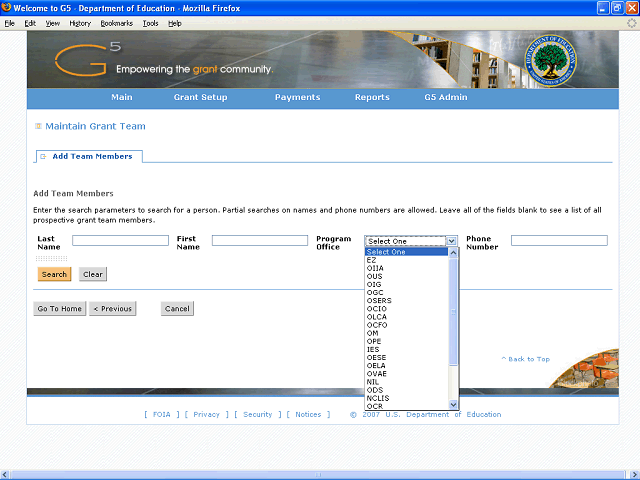The image size is (640, 480).
Task: Click the Firefox loading throbber icon
Action: 631,23
